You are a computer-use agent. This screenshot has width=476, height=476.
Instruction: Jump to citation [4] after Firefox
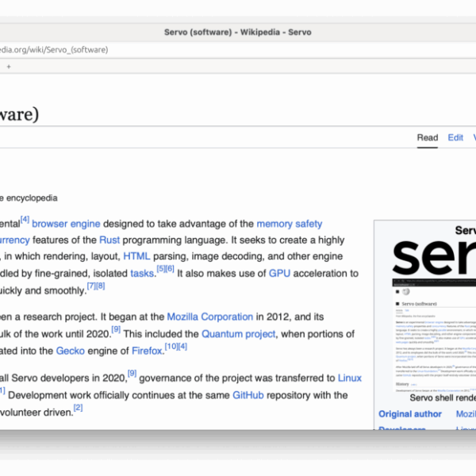point(182,347)
